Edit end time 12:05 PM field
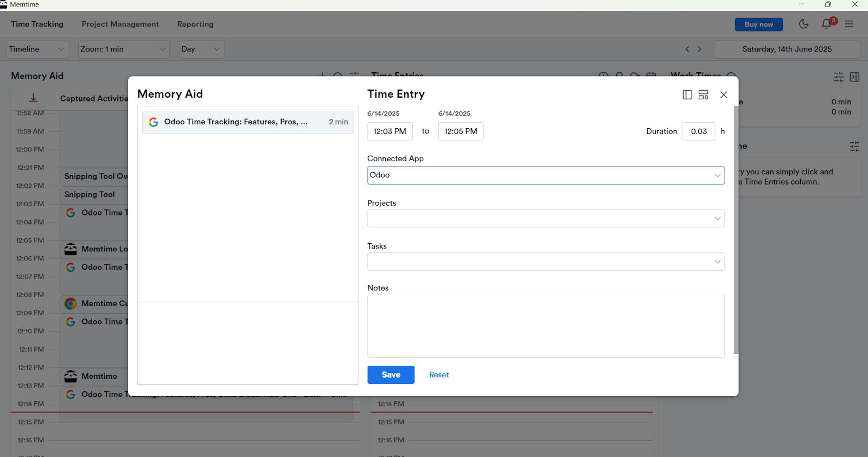 461,131
